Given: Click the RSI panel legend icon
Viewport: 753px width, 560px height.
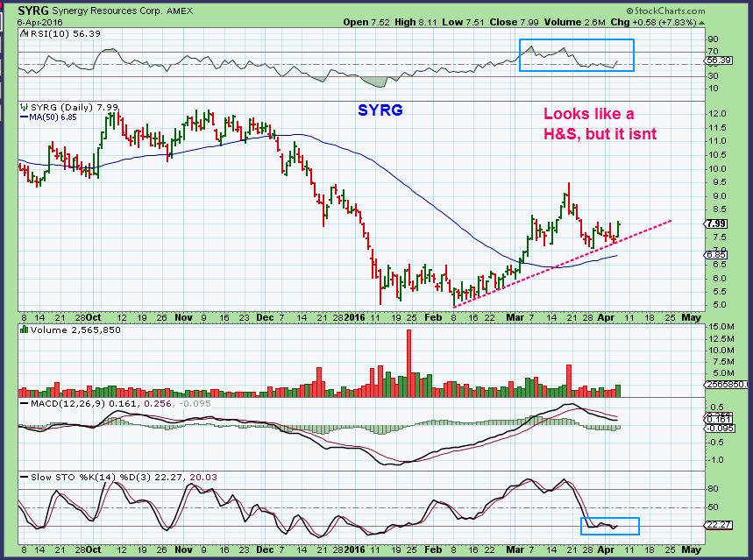Looking at the screenshot, I should click(24, 33).
